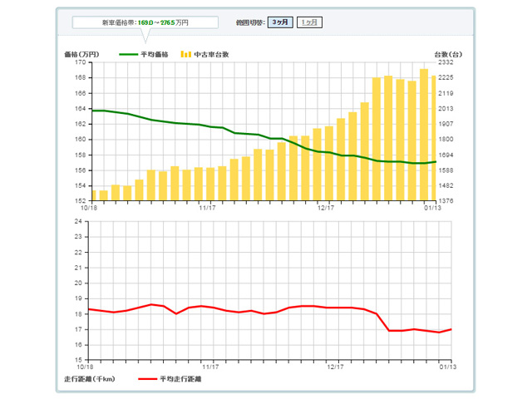532x399 pixels.
Task: Click the 24 value on mileage axis
Action: click(78, 221)
